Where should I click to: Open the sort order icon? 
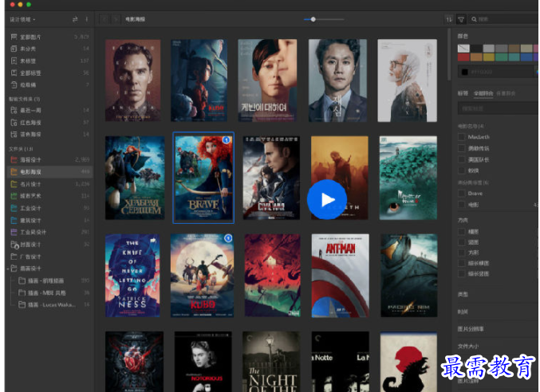coord(449,20)
